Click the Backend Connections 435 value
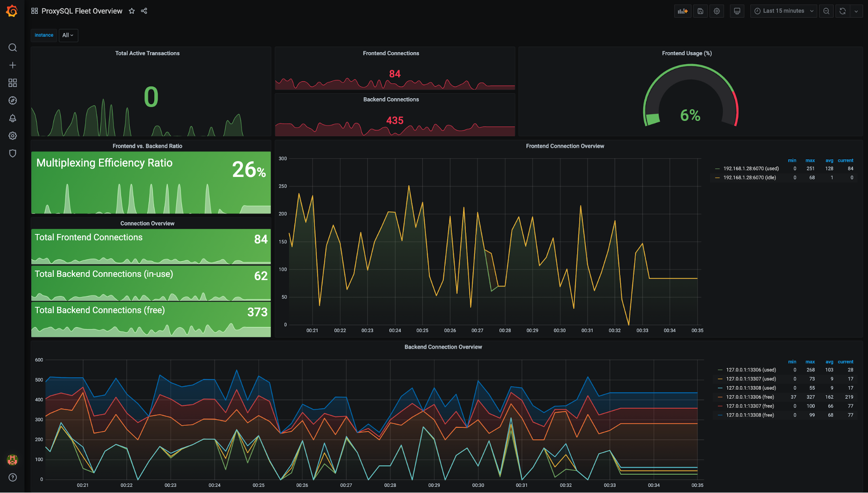 pyautogui.click(x=395, y=121)
